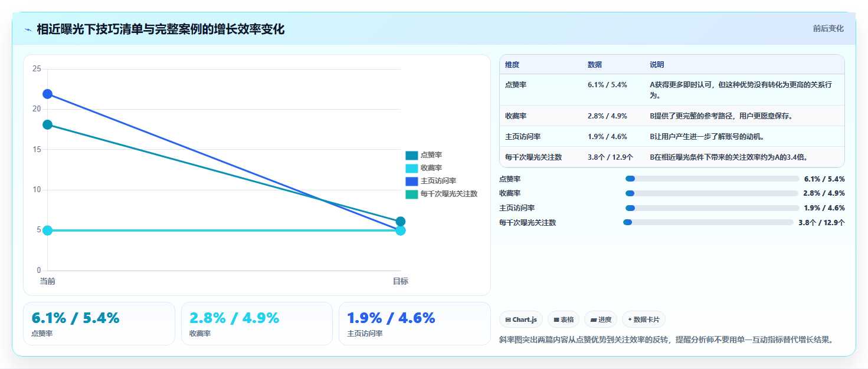Viewport: 868px width, 369px height.
Task: Select the 点赞率 table row label
Action: pos(516,85)
